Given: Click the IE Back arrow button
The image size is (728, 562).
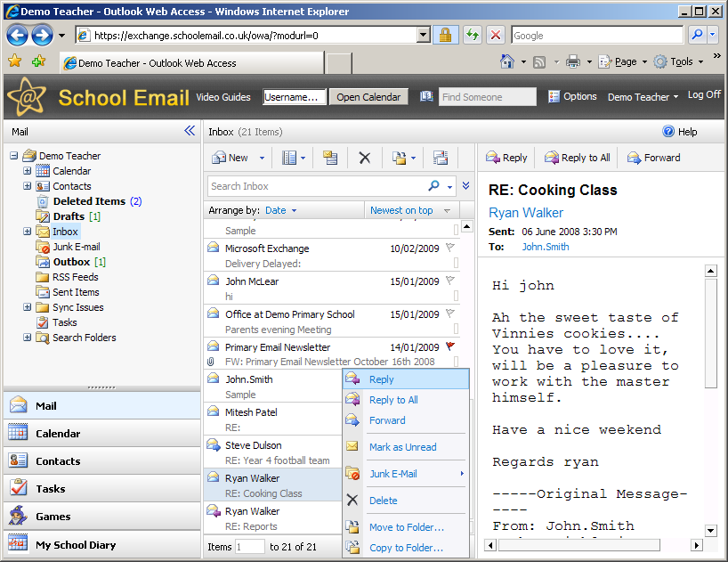Looking at the screenshot, I should (x=17, y=36).
